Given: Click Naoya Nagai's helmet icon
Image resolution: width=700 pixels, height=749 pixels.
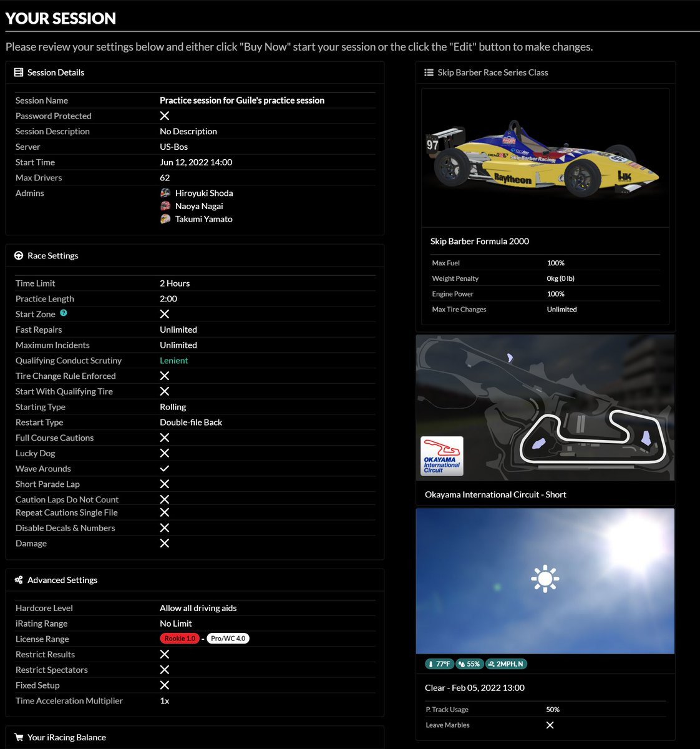Looking at the screenshot, I should (165, 206).
